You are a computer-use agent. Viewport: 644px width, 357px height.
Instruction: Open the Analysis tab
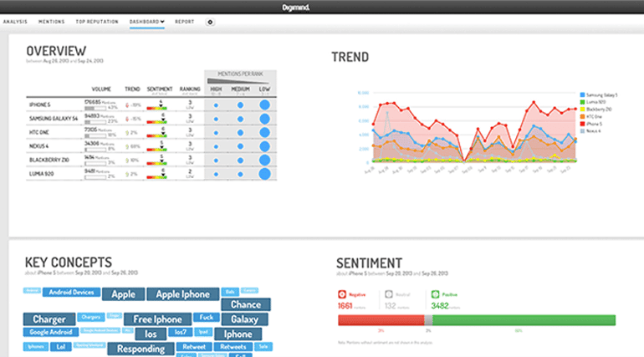click(x=15, y=22)
